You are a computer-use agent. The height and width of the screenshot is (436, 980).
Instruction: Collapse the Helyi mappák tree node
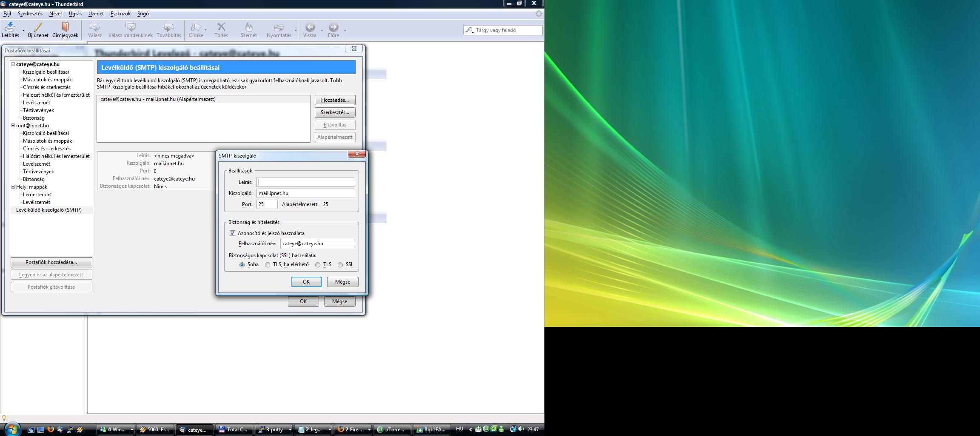point(13,187)
